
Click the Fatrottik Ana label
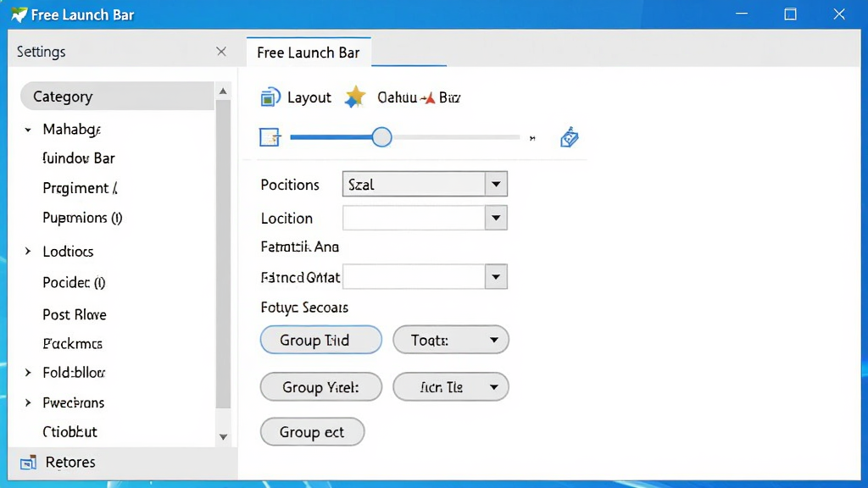tap(299, 247)
